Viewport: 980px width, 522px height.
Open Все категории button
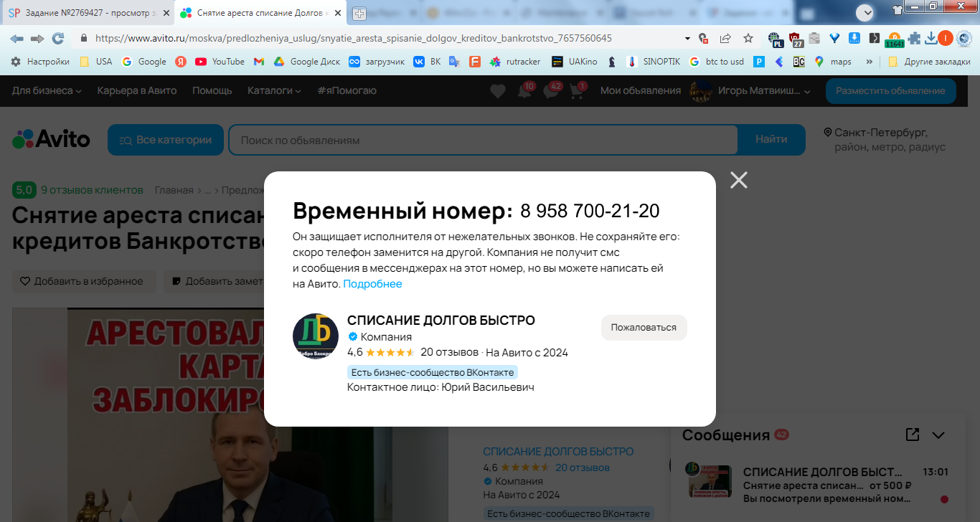point(166,140)
